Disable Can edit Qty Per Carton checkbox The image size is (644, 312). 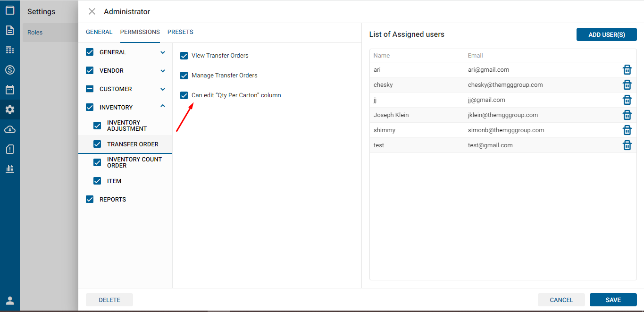[x=184, y=95]
